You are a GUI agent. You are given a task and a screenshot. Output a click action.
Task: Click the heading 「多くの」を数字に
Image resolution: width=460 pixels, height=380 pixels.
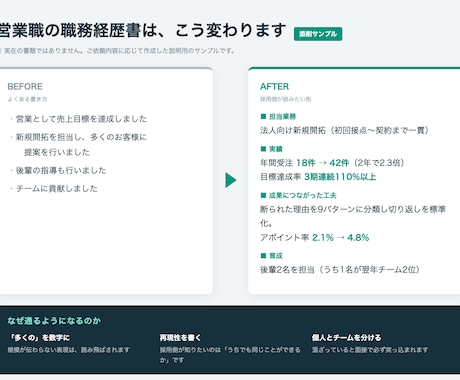pos(39,338)
